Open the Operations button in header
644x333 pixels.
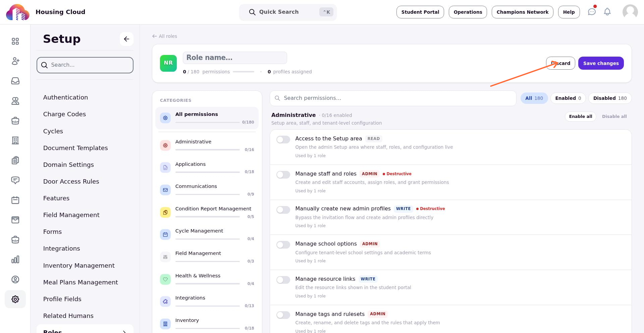468,12
